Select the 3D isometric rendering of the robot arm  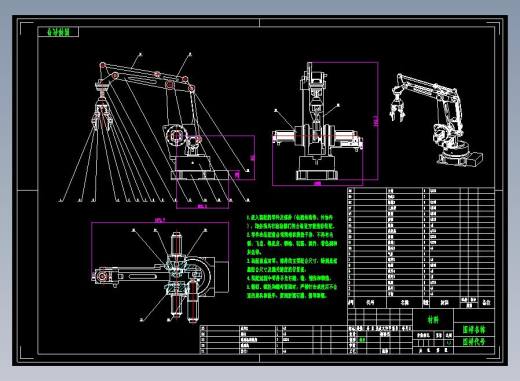pos(436,119)
